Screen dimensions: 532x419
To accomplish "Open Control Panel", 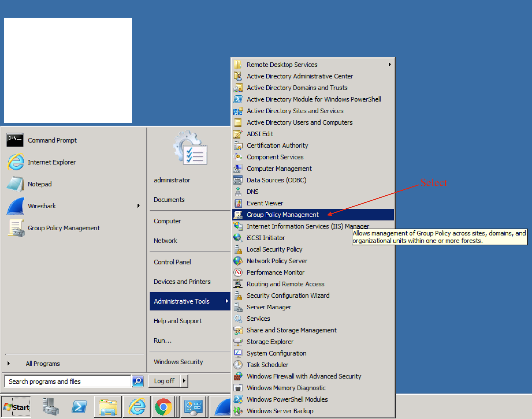I will (x=172, y=262).
